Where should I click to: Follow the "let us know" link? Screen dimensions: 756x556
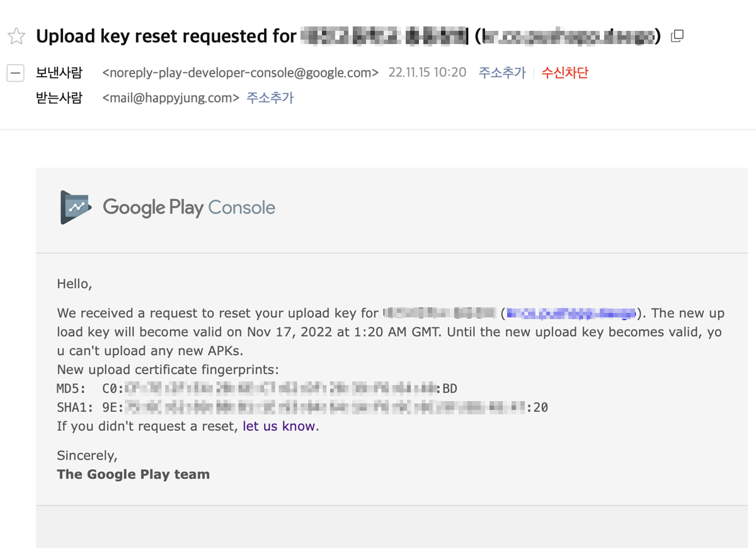(x=278, y=426)
